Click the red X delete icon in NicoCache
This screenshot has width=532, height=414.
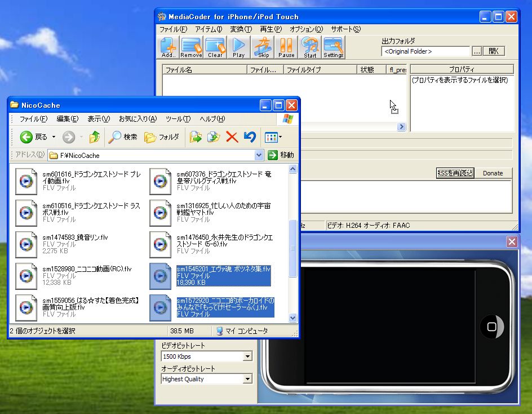(x=232, y=137)
